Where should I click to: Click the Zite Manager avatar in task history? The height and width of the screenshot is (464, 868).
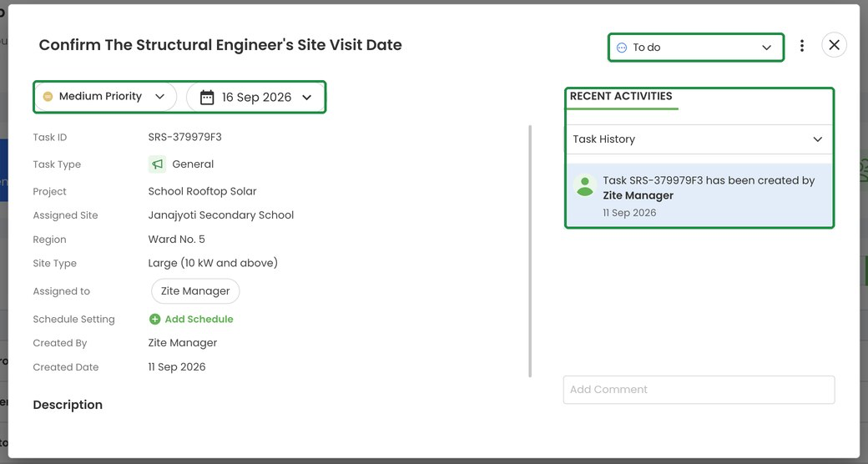pyautogui.click(x=584, y=185)
